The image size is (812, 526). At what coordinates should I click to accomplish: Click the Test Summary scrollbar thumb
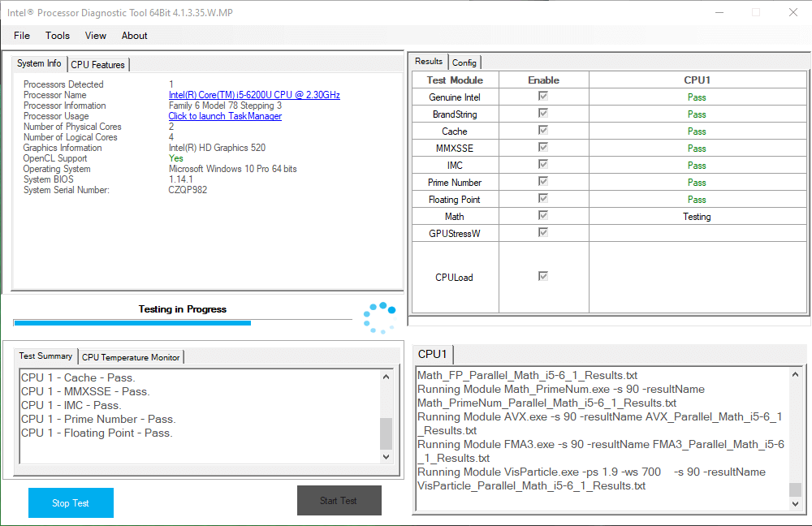click(386, 433)
